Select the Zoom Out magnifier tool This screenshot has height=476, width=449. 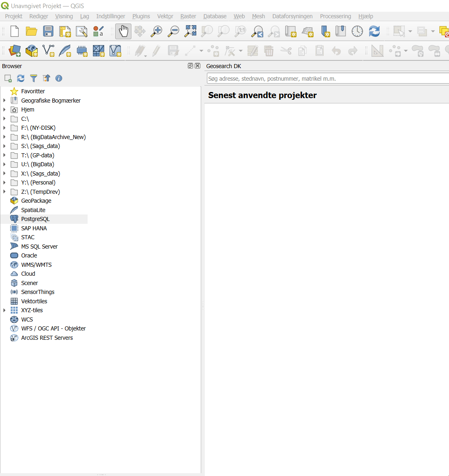click(x=173, y=31)
